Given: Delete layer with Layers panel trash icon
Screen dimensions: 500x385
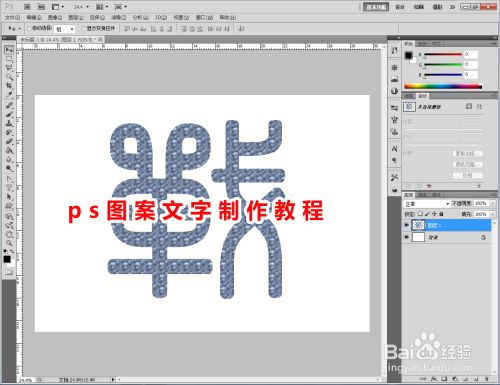Looking at the screenshot, I should [486, 379].
